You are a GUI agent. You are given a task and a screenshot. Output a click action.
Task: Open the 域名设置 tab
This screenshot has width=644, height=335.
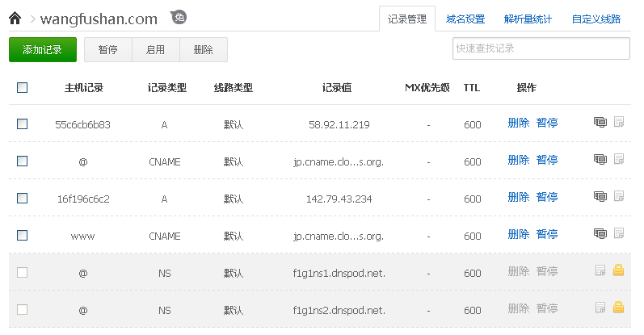coord(465,19)
